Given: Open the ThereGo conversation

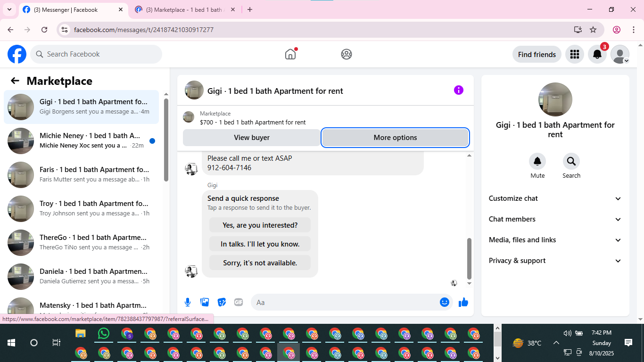Looking at the screenshot, I should pyautogui.click(x=81, y=243).
